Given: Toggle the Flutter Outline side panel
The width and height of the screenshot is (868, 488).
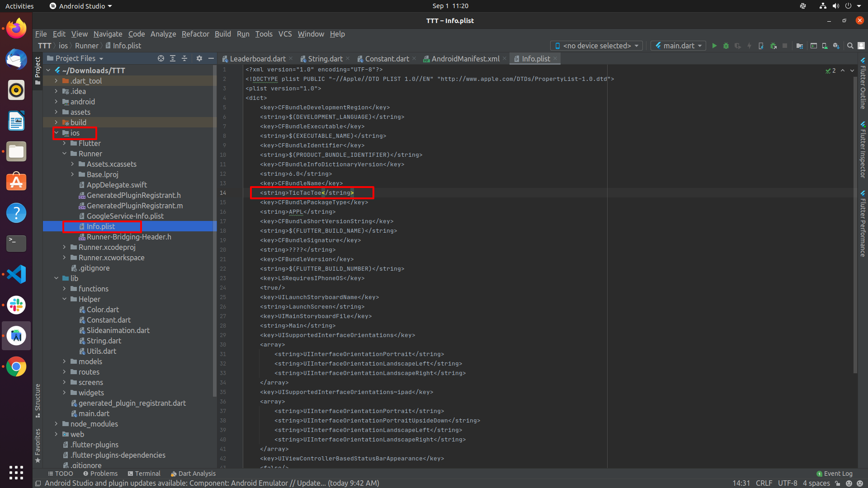Looking at the screenshot, I should pos(863,84).
